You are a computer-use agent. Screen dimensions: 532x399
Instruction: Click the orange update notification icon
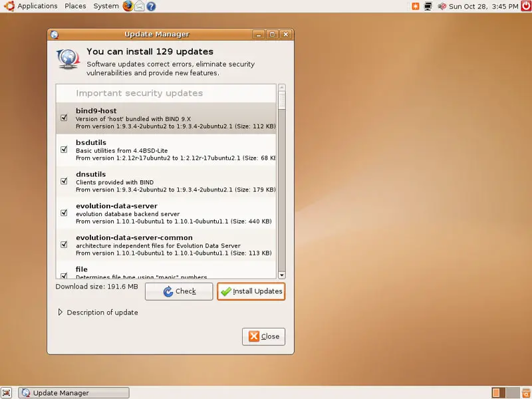[415, 6]
